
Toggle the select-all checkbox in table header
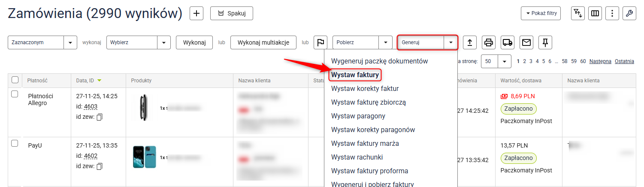pos(15,80)
